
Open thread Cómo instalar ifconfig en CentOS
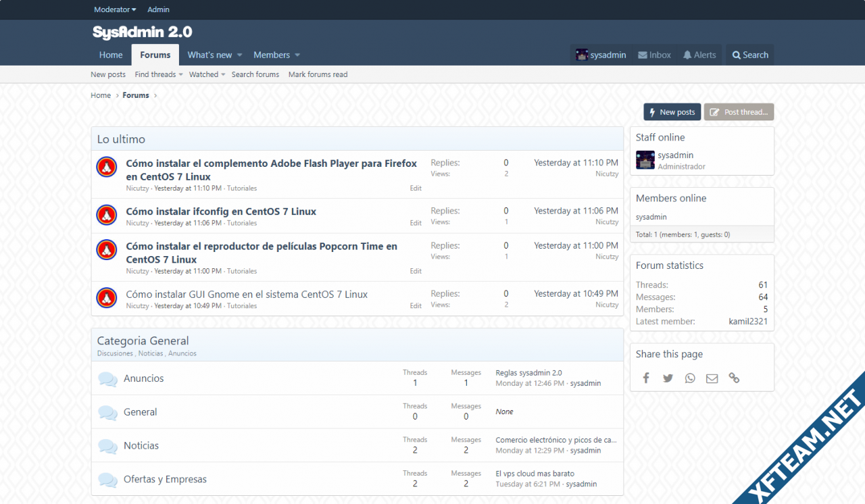click(x=221, y=211)
